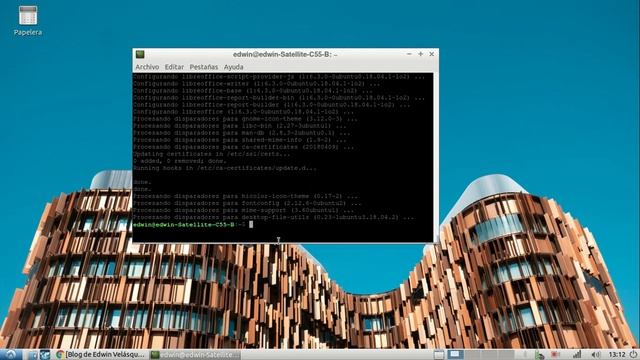Click the blue launcher icon beside the file manager
640x360 pixels.
coord(44,355)
